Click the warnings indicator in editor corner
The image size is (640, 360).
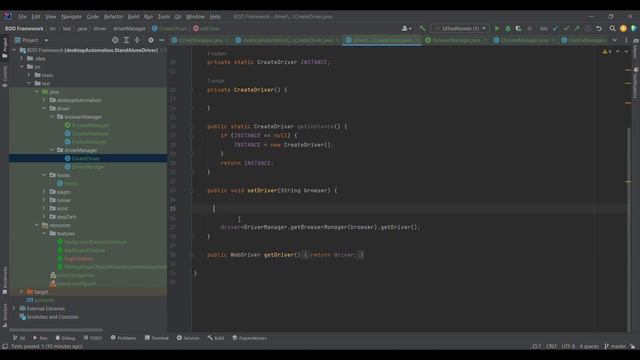coord(607,51)
